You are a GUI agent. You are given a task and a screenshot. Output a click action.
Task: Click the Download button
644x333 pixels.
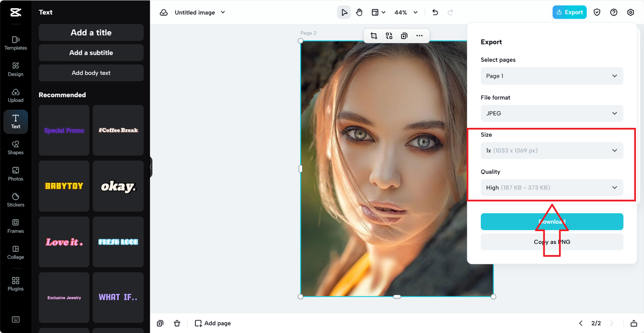[x=552, y=222]
